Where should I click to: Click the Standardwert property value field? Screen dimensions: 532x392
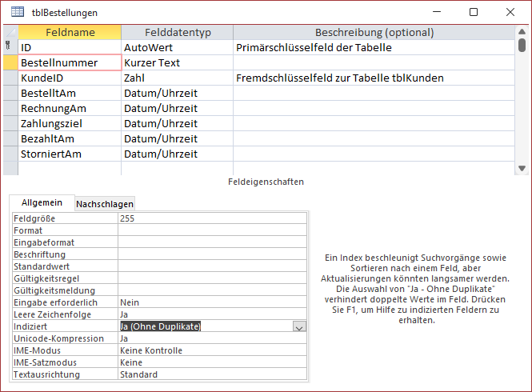click(x=212, y=266)
